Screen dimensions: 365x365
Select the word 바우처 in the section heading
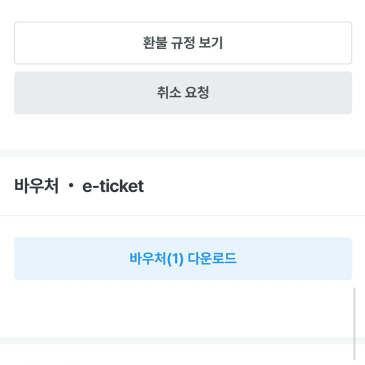click(37, 186)
